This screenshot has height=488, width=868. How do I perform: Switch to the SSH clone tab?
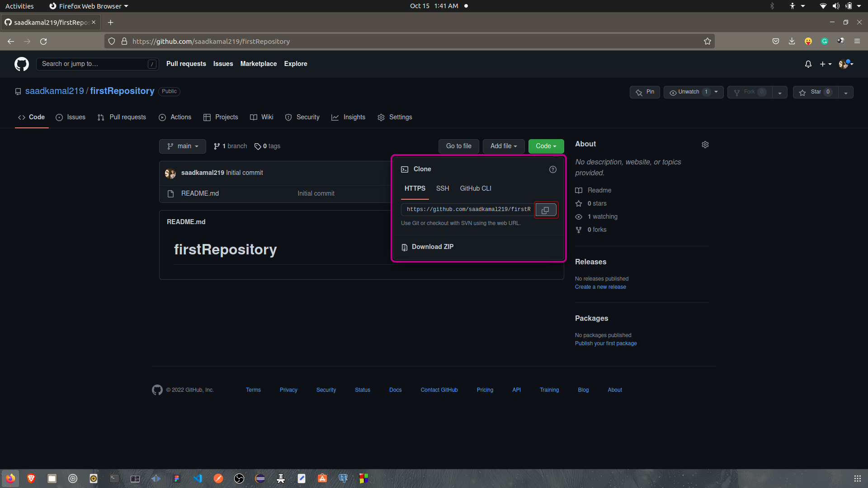[x=442, y=189]
